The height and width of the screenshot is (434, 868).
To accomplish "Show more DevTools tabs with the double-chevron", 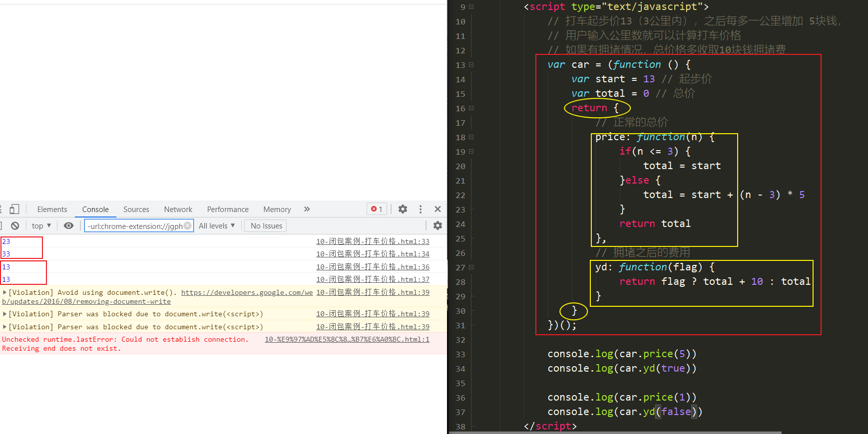I will pos(307,209).
